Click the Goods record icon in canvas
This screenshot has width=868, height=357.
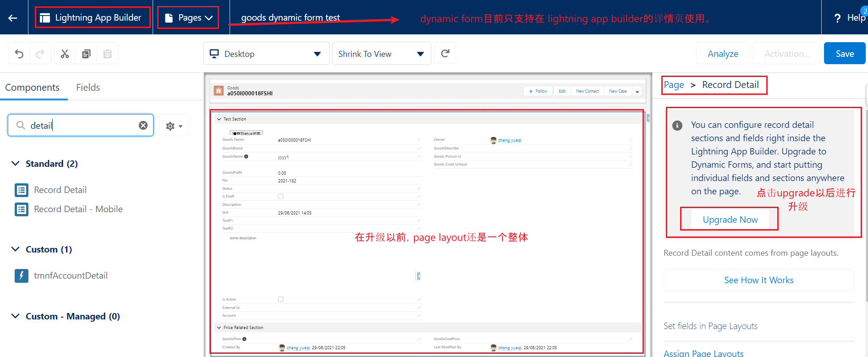219,90
